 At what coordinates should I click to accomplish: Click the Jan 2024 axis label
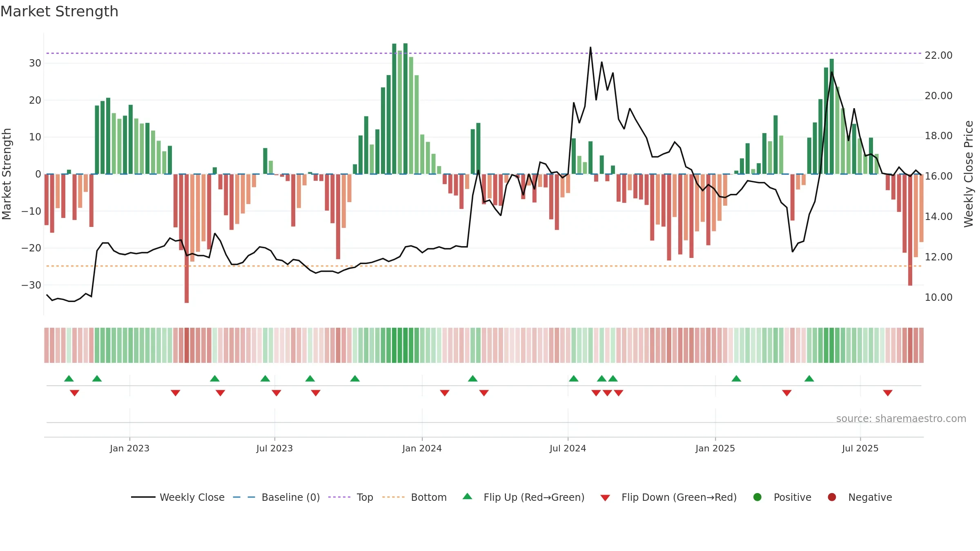tap(422, 448)
